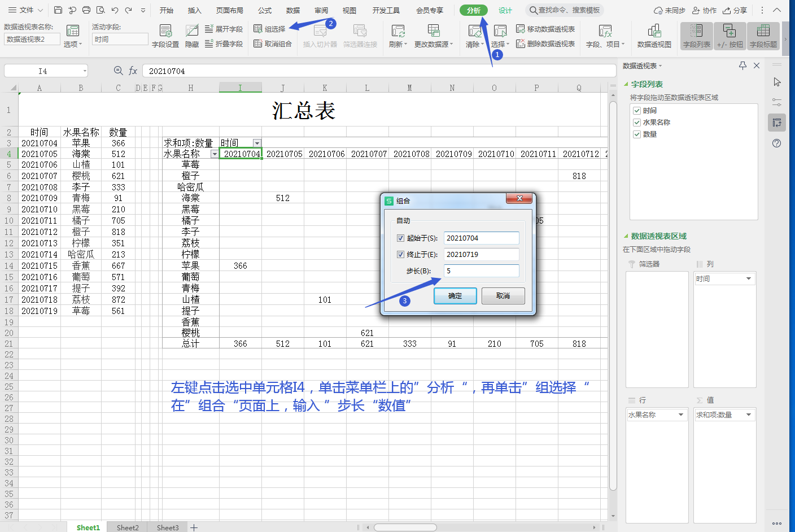Click 展开字段 to expand field
This screenshot has height=532, width=795.
(x=224, y=29)
